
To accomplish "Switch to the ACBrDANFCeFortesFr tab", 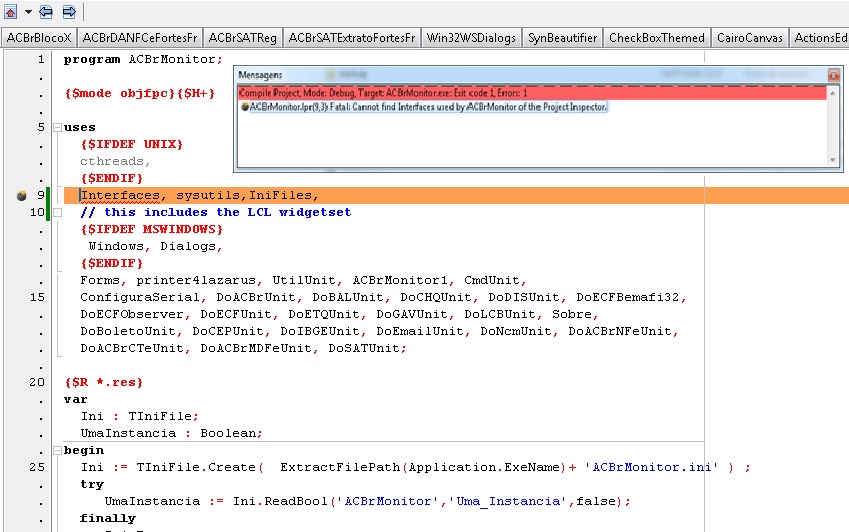I will pyautogui.click(x=140, y=38).
